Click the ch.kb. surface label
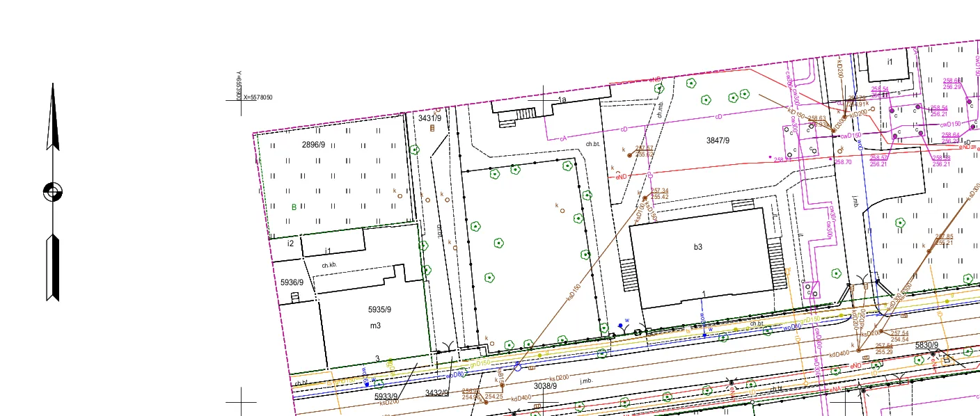 [329, 266]
